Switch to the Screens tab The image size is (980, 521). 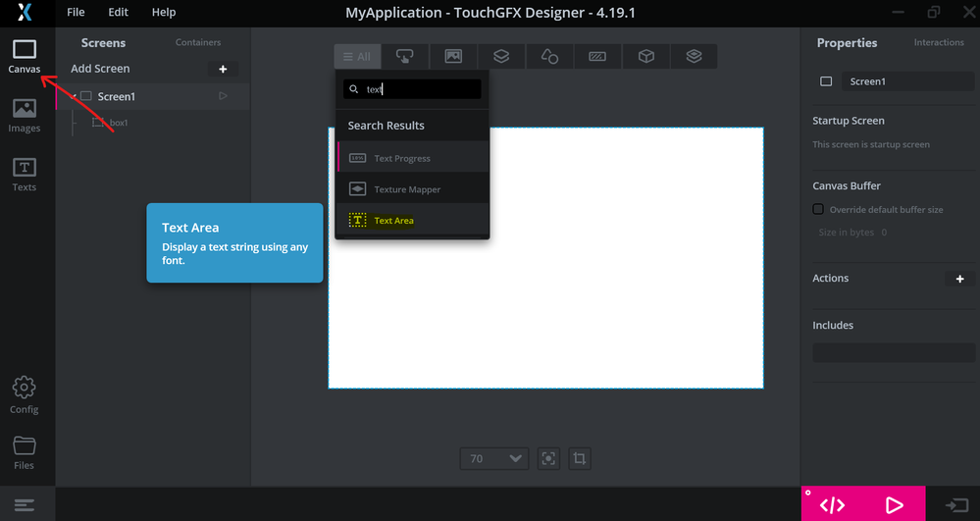click(x=103, y=42)
